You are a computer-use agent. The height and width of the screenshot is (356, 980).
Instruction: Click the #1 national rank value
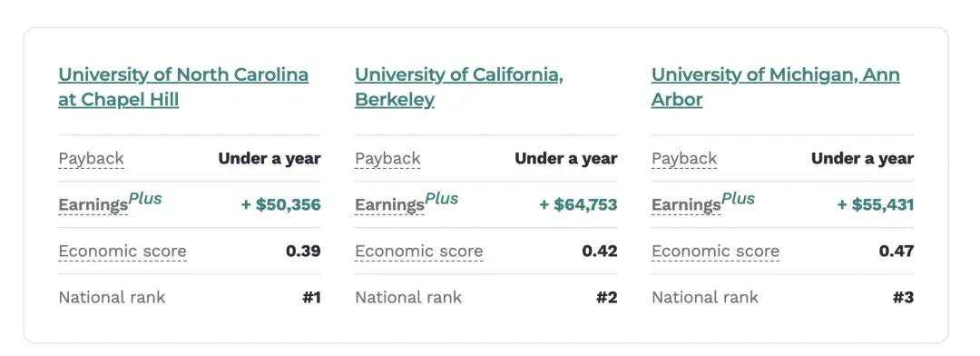[311, 297]
